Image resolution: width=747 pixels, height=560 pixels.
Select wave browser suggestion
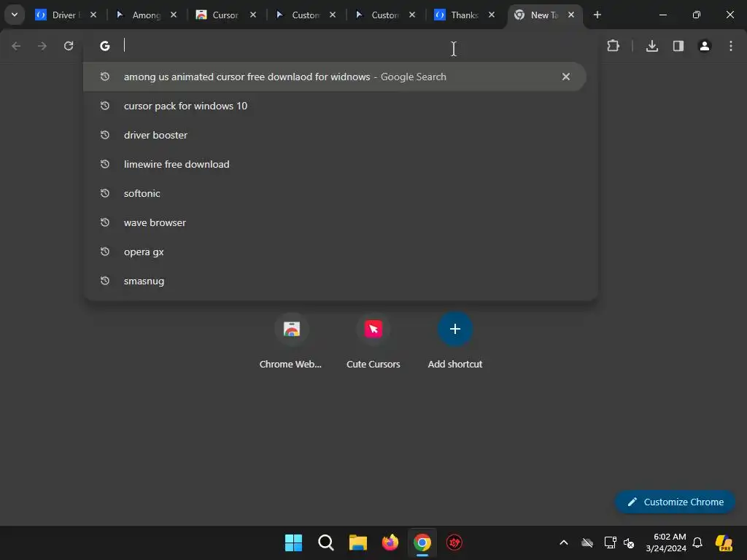341,222
